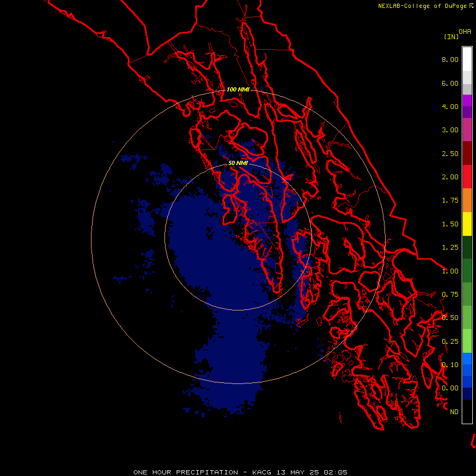Select the bright purple swatch above 4.00
The width and height of the screenshot is (476, 476).
click(x=467, y=100)
